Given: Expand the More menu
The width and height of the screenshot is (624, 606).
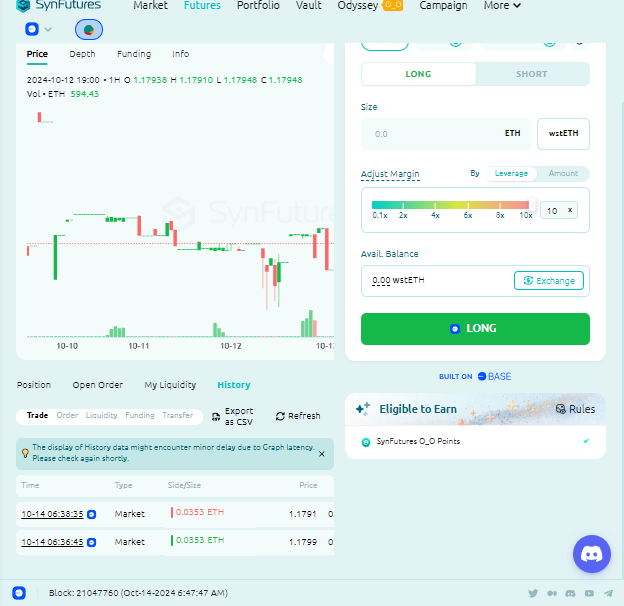Looking at the screenshot, I should pos(502,6).
